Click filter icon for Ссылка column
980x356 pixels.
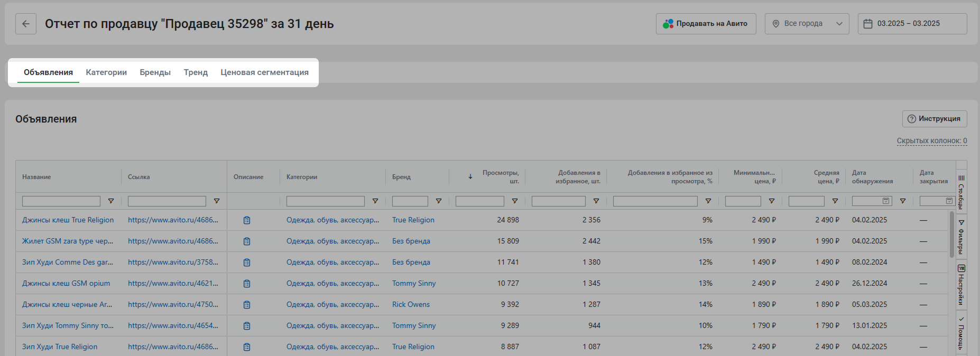[217, 201]
